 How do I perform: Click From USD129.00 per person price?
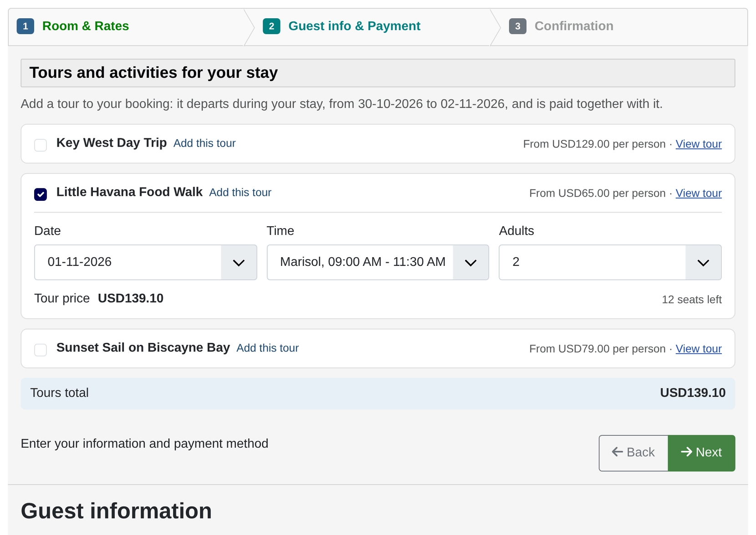click(x=594, y=144)
